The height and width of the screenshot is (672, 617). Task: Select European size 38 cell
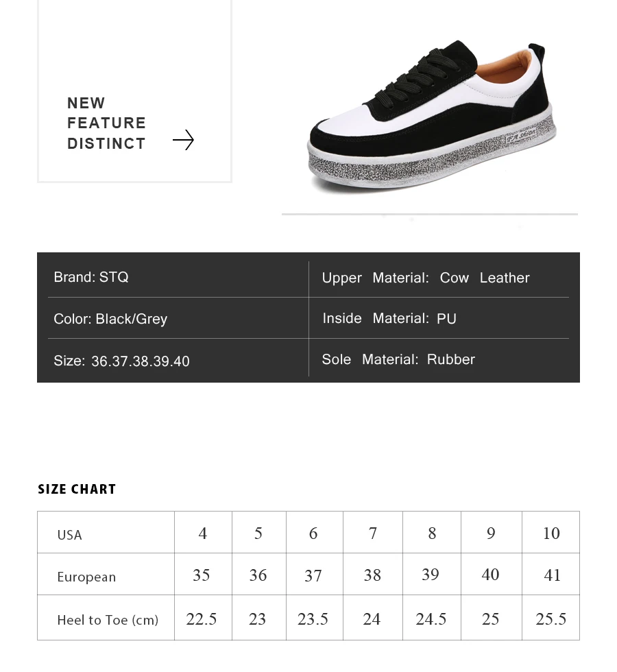pos(373,575)
